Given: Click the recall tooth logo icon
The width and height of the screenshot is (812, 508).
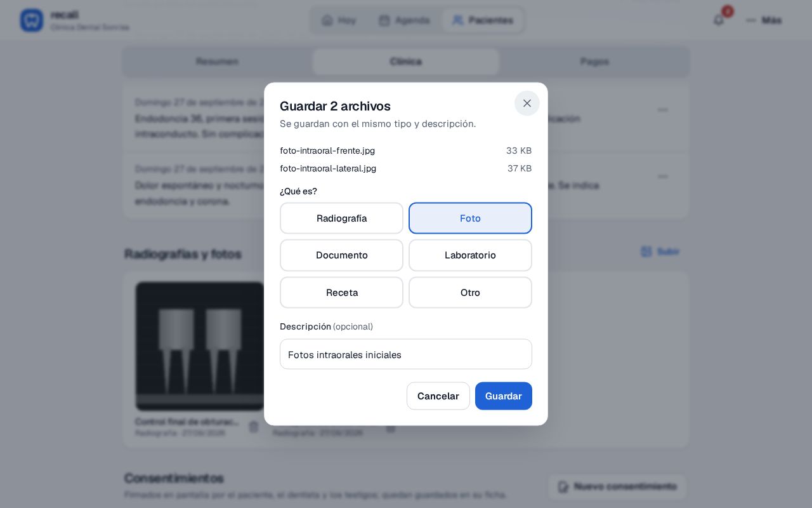Looking at the screenshot, I should click(32, 20).
